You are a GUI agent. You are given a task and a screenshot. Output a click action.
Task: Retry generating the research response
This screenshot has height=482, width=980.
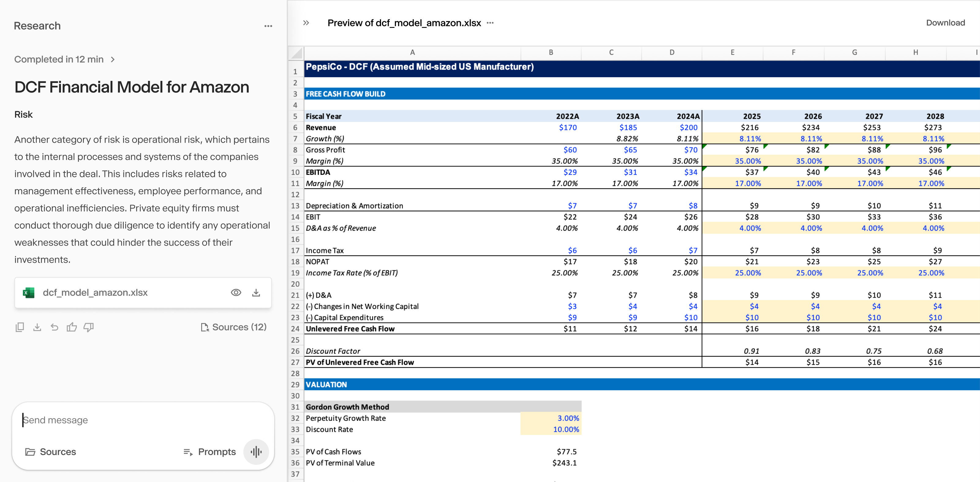55,327
